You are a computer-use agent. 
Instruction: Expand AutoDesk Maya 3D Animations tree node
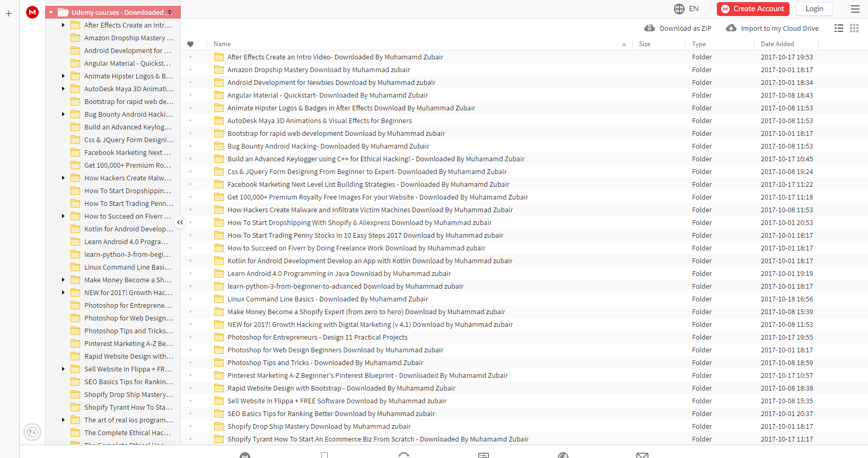click(x=63, y=89)
